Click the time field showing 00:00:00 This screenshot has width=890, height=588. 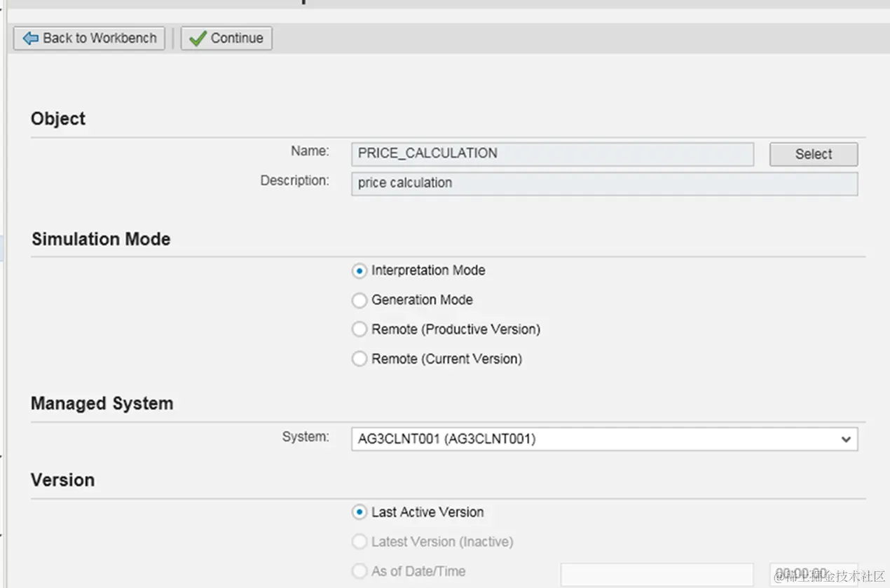(x=814, y=574)
